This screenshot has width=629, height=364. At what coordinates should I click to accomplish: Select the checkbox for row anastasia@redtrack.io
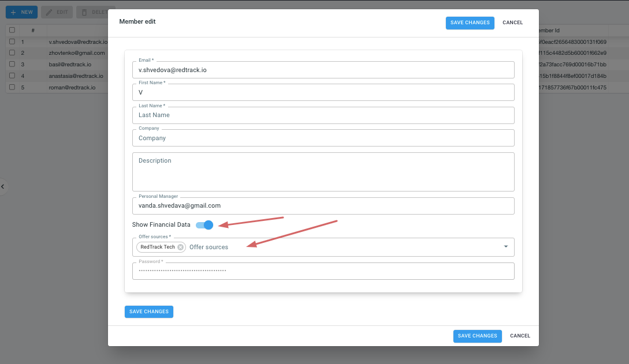12,76
